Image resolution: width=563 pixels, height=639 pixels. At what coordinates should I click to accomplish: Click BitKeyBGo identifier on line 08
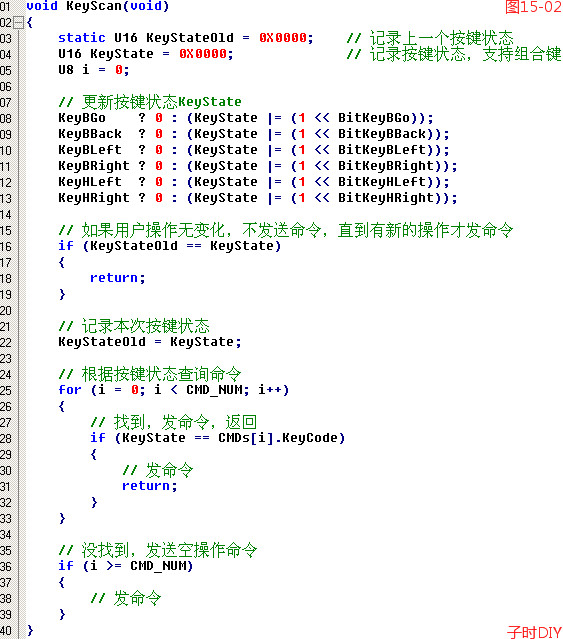pyautogui.click(x=374, y=118)
